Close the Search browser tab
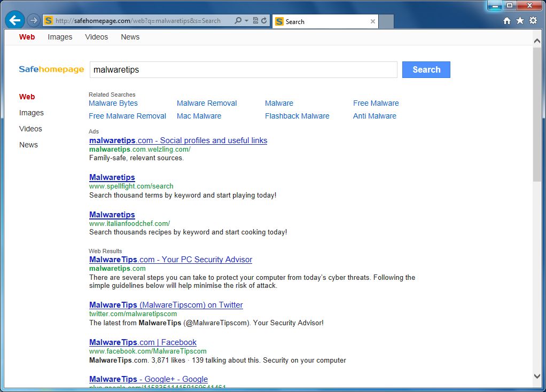This screenshot has height=392, width=546. [x=372, y=21]
